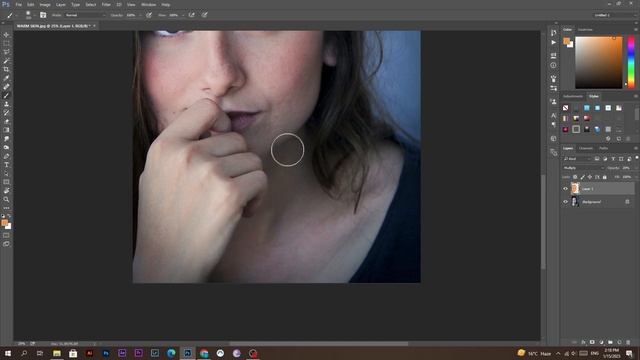Image resolution: width=640 pixels, height=360 pixels.
Task: Open the File menu
Action: 18,4
